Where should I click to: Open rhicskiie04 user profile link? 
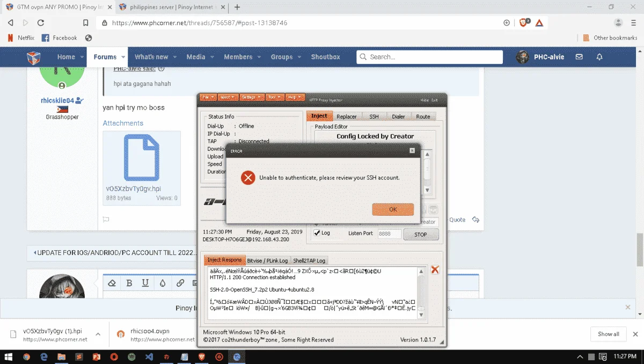pyautogui.click(x=57, y=100)
